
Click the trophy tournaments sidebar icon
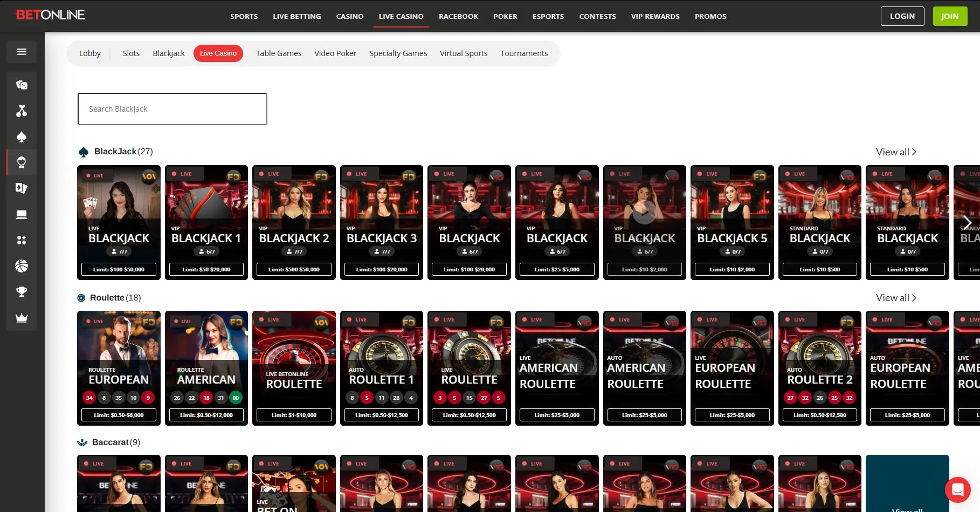(22, 292)
